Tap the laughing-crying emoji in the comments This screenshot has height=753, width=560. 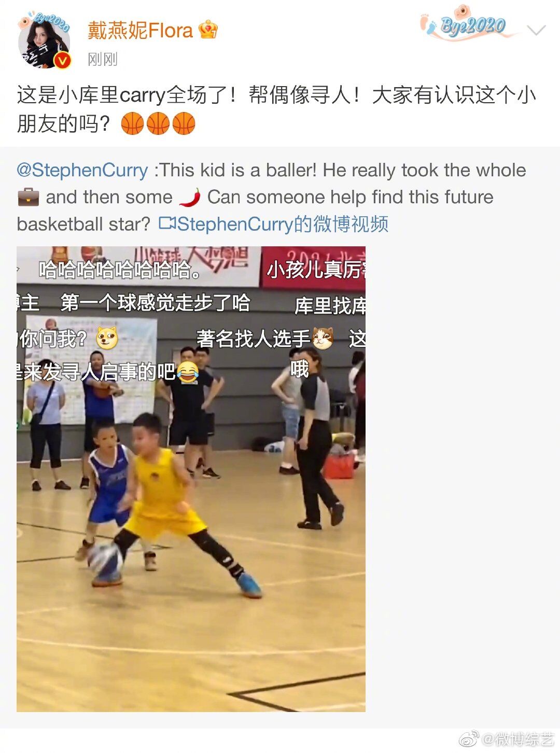click(x=188, y=372)
